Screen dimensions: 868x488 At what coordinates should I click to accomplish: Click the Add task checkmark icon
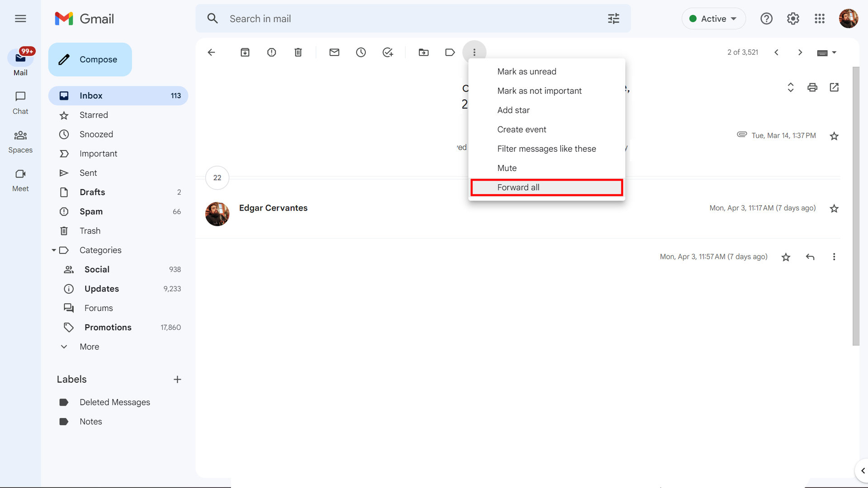387,52
